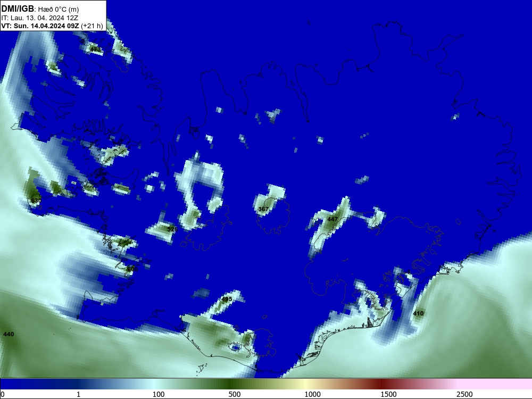Click the 500 legend tick label
This screenshot has width=532, height=399.
pos(235,394)
